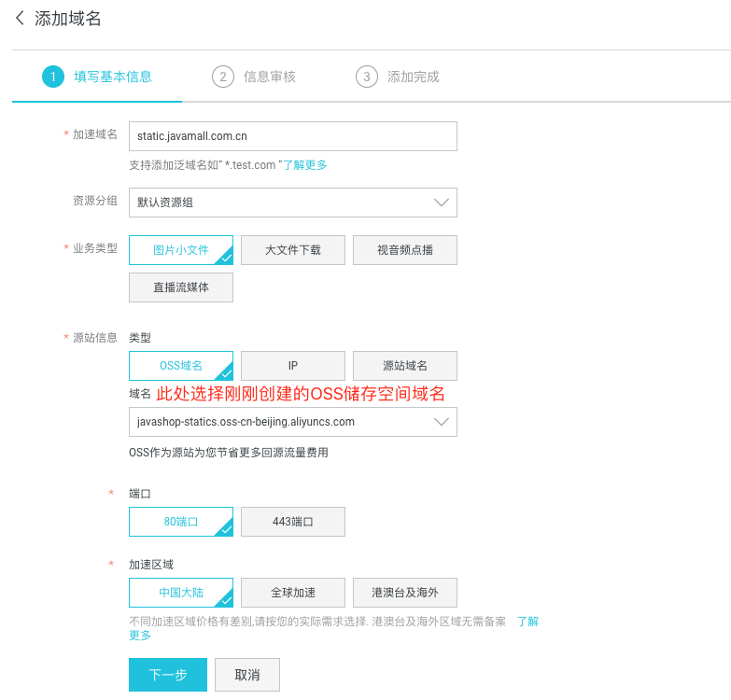Select 80端口 port option
This screenshot has width=731, height=700.
181,522
